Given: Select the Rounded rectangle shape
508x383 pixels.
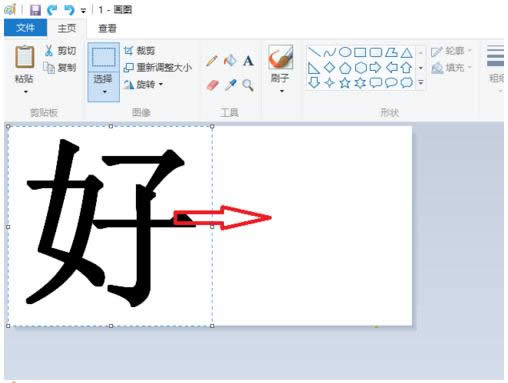Looking at the screenshot, I should pos(376,52).
